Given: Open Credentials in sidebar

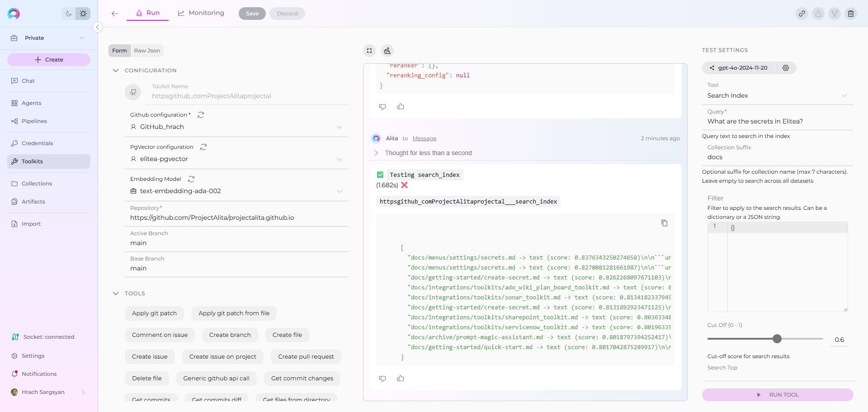Looking at the screenshot, I should click(x=49, y=143).
